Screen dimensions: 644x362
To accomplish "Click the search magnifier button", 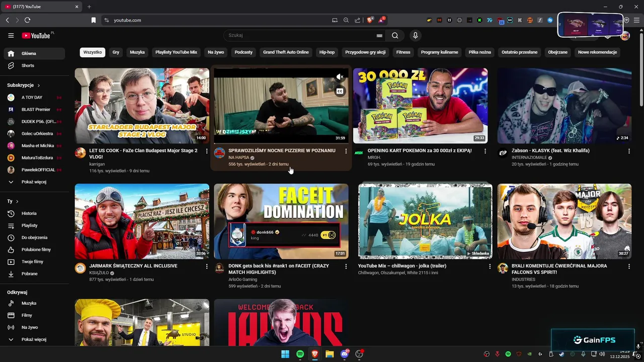I will (395, 36).
